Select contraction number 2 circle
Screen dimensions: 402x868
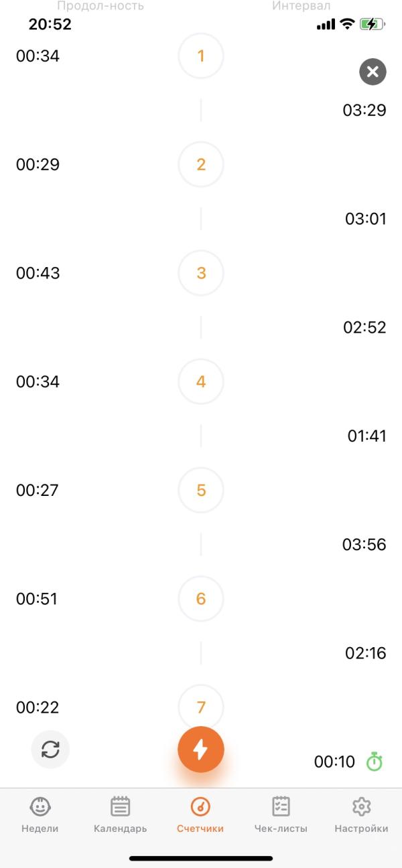click(x=201, y=165)
